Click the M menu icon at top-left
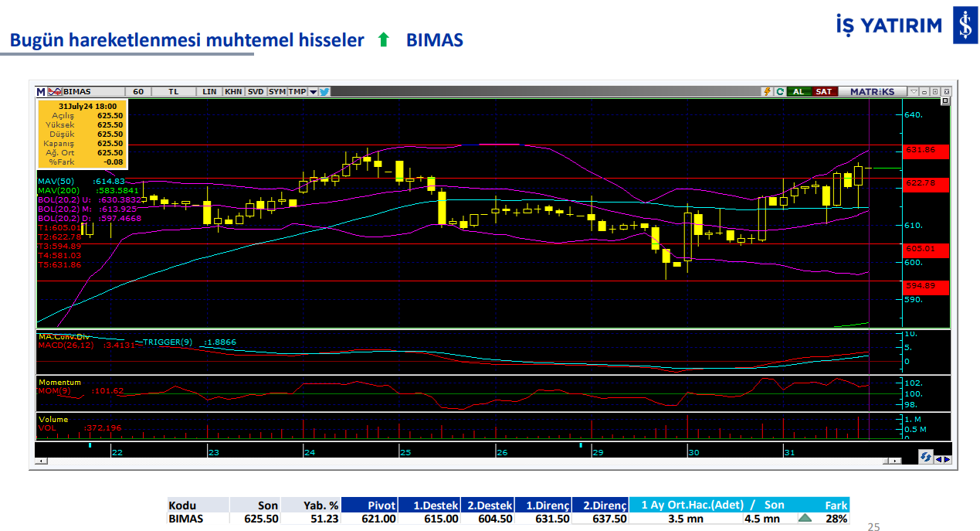Screen dimensions: 980x531 (41, 91)
